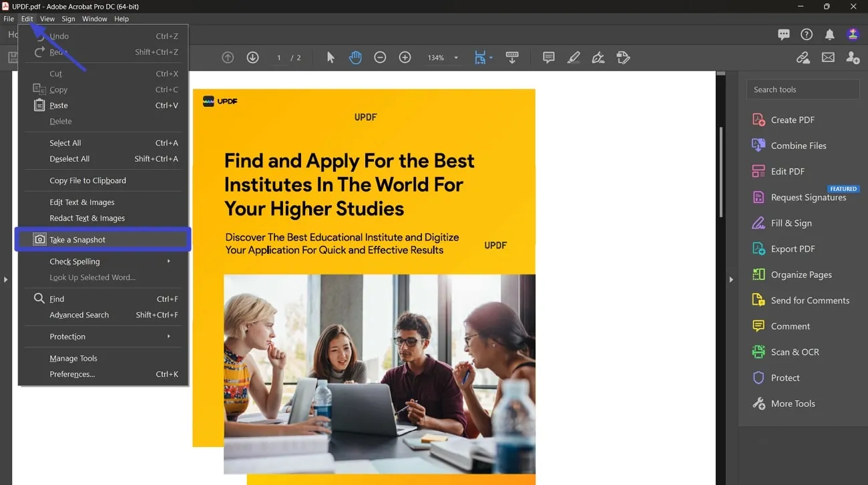
Task: Click the notifications bell icon
Action: click(829, 34)
